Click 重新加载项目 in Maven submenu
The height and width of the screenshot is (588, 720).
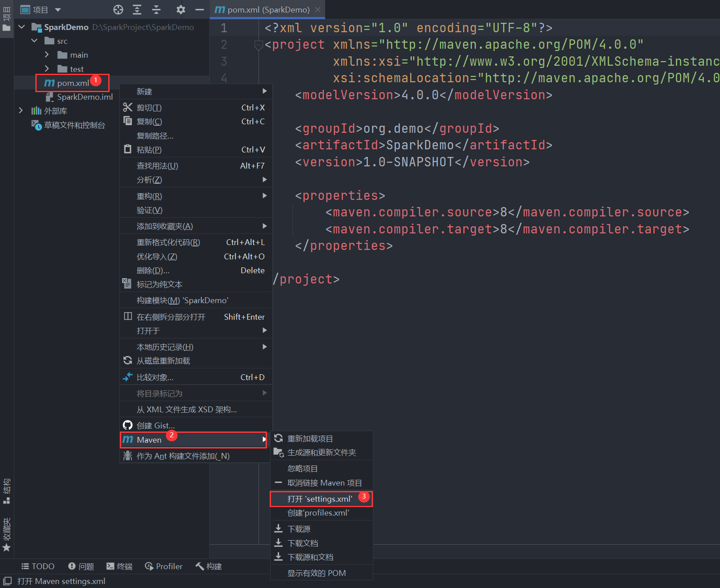tap(322, 438)
